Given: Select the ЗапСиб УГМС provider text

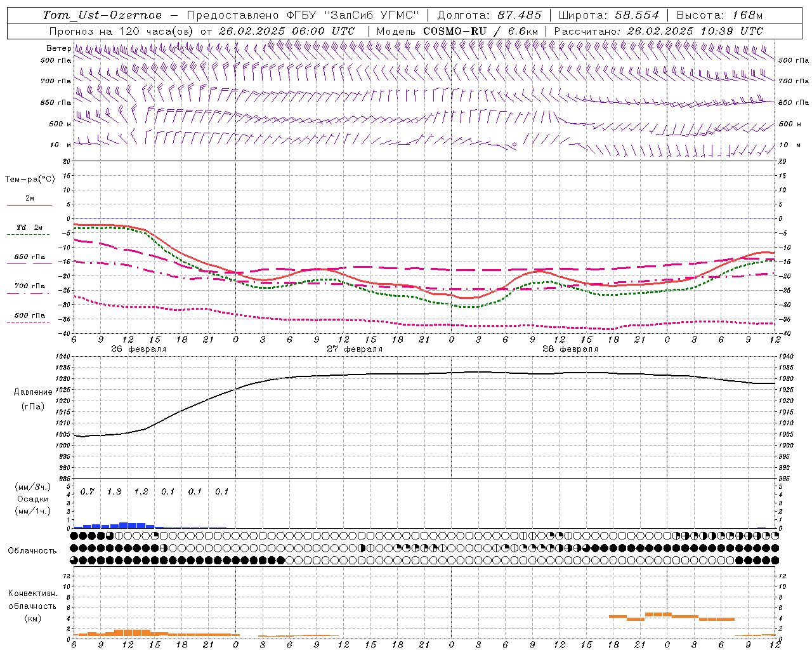Looking at the screenshot, I should coord(372,15).
